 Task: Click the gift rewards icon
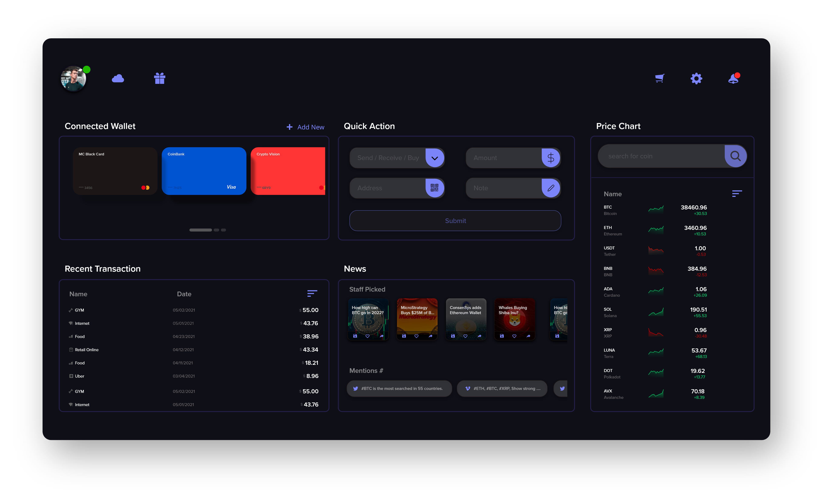pyautogui.click(x=160, y=79)
